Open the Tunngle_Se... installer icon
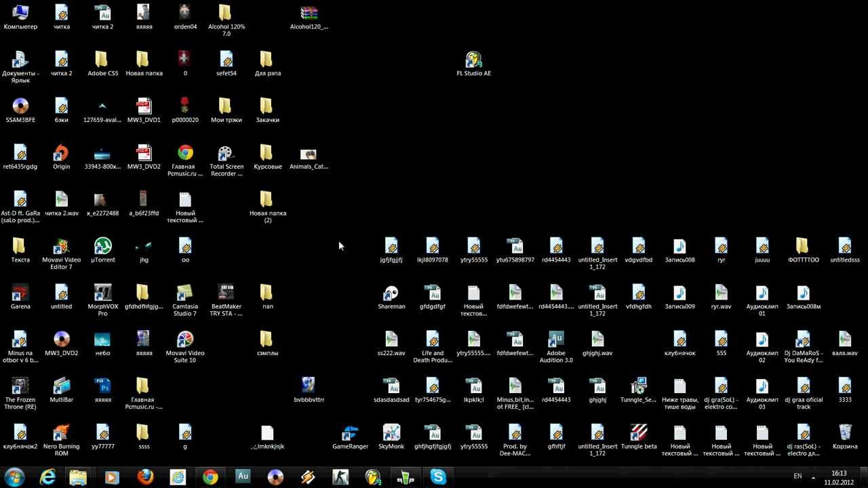This screenshot has width=868, height=488. (638, 391)
